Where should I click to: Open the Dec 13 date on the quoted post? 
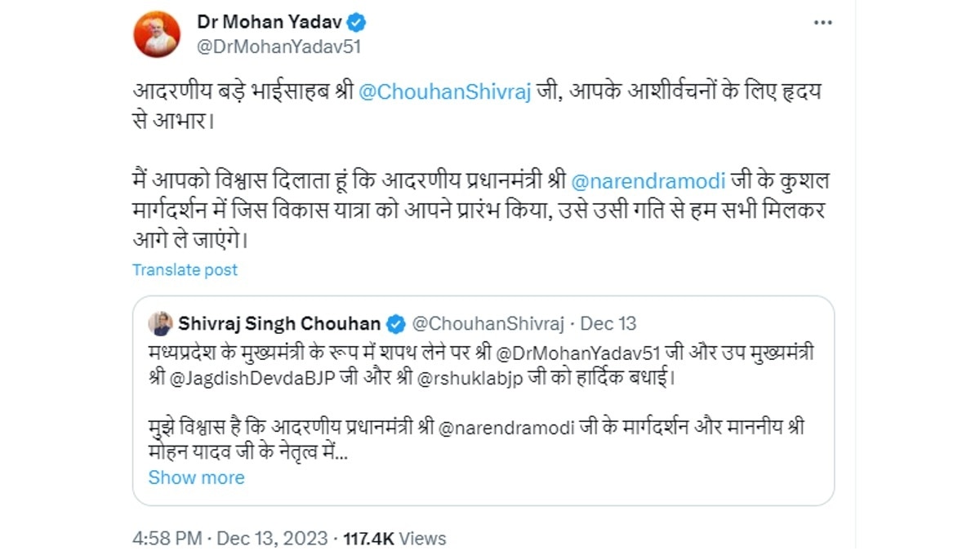[x=608, y=324]
